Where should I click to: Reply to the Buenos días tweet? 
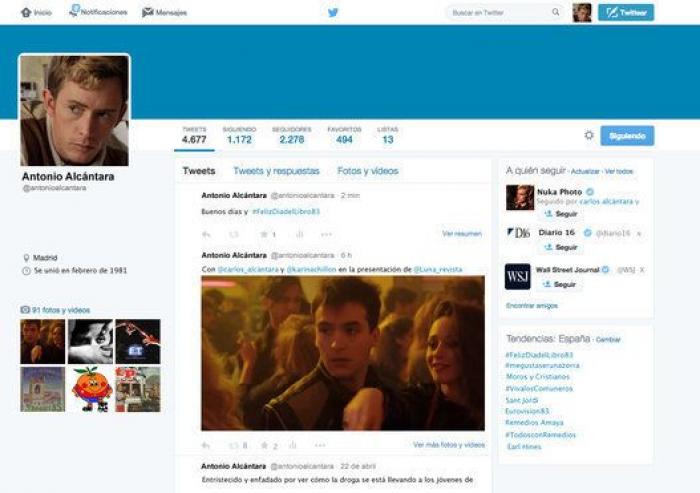coord(206,234)
